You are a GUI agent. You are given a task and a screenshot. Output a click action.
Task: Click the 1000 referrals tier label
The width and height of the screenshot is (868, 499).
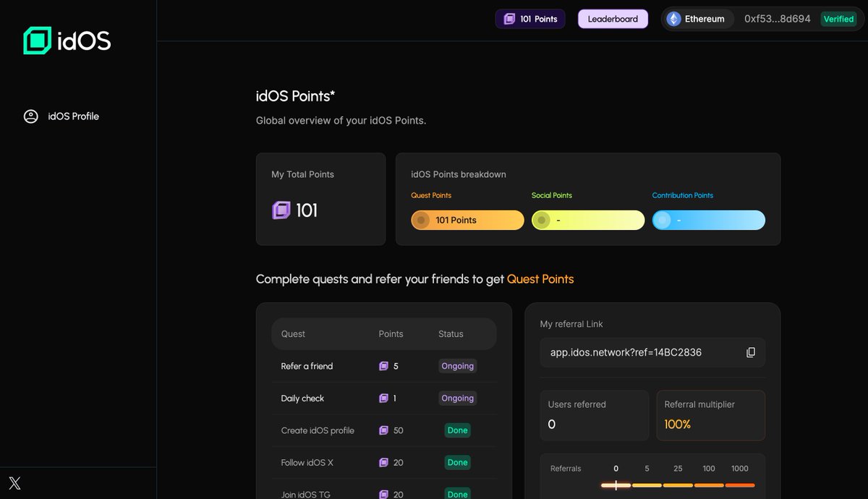(739, 469)
